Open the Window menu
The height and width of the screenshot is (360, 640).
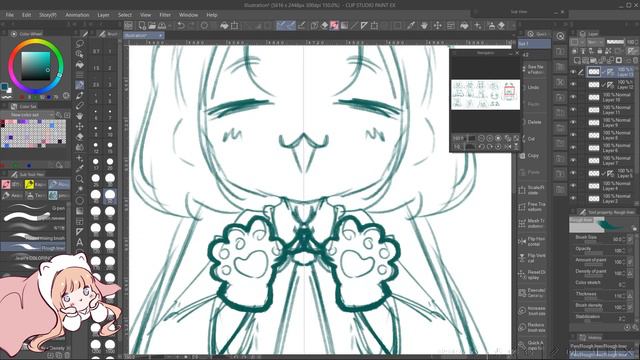pyautogui.click(x=188, y=15)
